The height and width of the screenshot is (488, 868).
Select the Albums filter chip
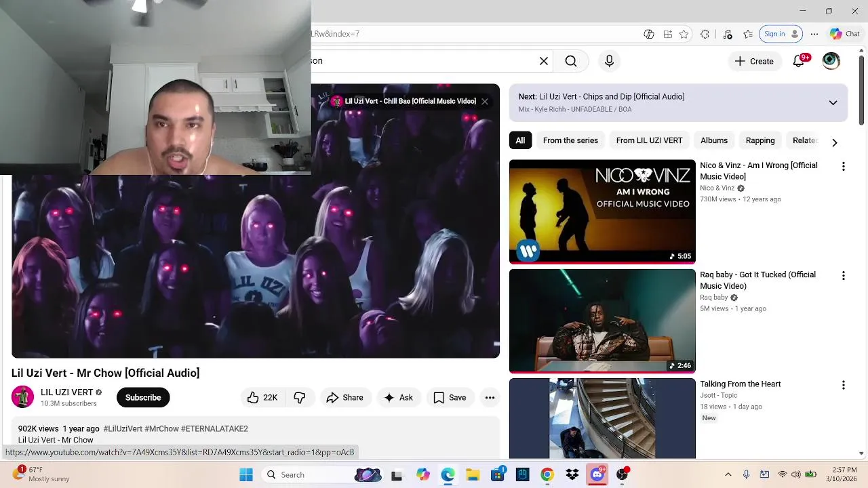pyautogui.click(x=714, y=140)
